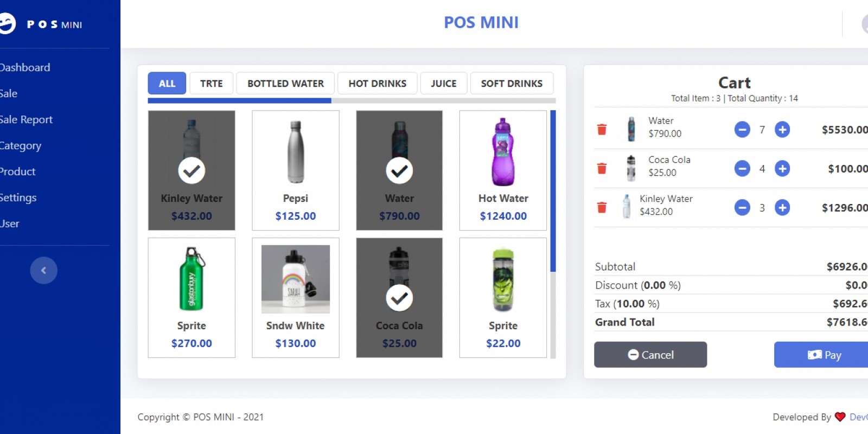868x434 pixels.
Task: Toggle off the checked Coca Cola product
Action: (x=399, y=298)
